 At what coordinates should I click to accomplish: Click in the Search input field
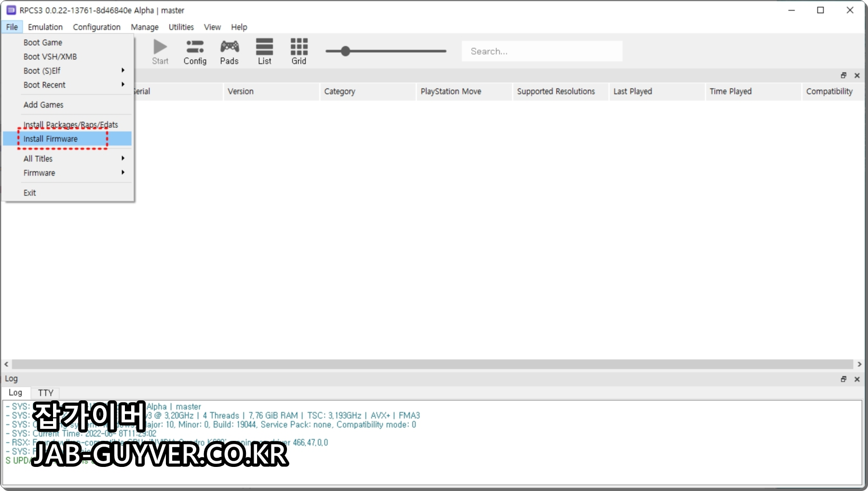542,51
